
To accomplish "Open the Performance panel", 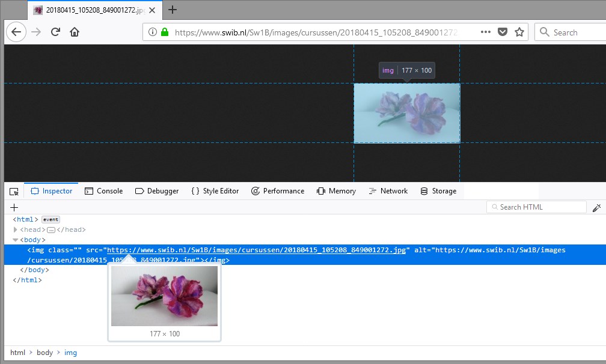I will [278, 191].
